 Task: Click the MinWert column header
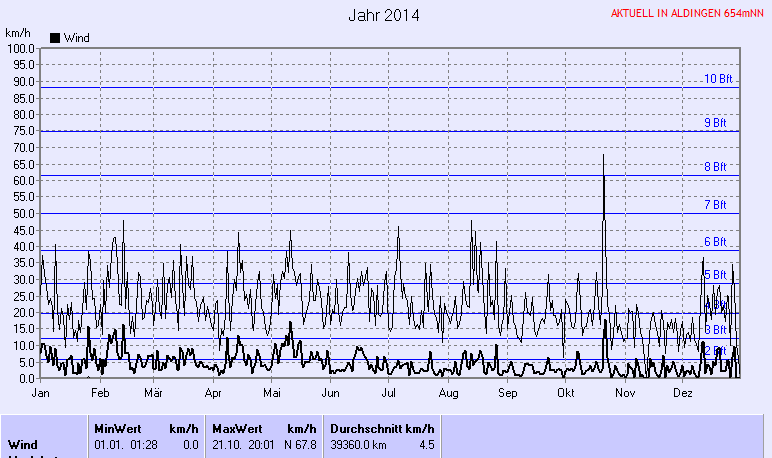click(x=117, y=428)
